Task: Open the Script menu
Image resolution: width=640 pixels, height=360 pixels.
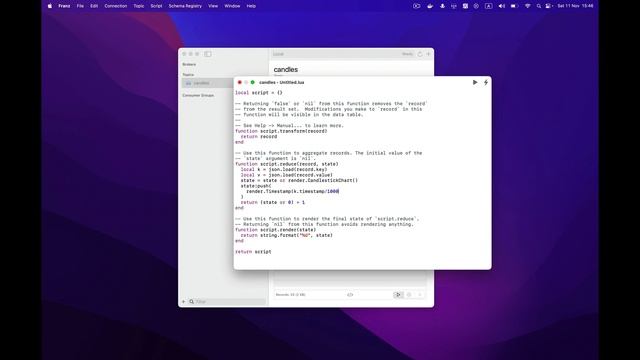Action: point(156,6)
